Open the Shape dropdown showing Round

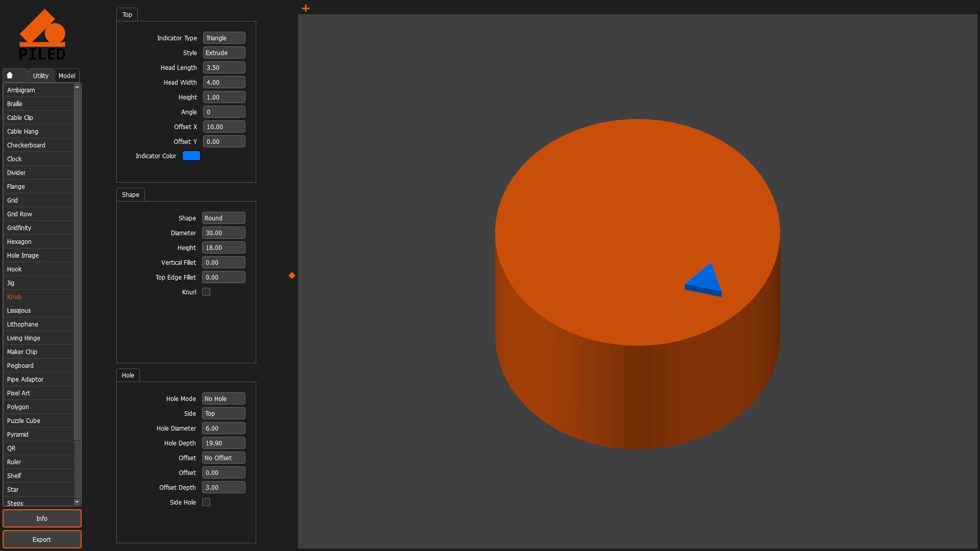pyautogui.click(x=223, y=218)
